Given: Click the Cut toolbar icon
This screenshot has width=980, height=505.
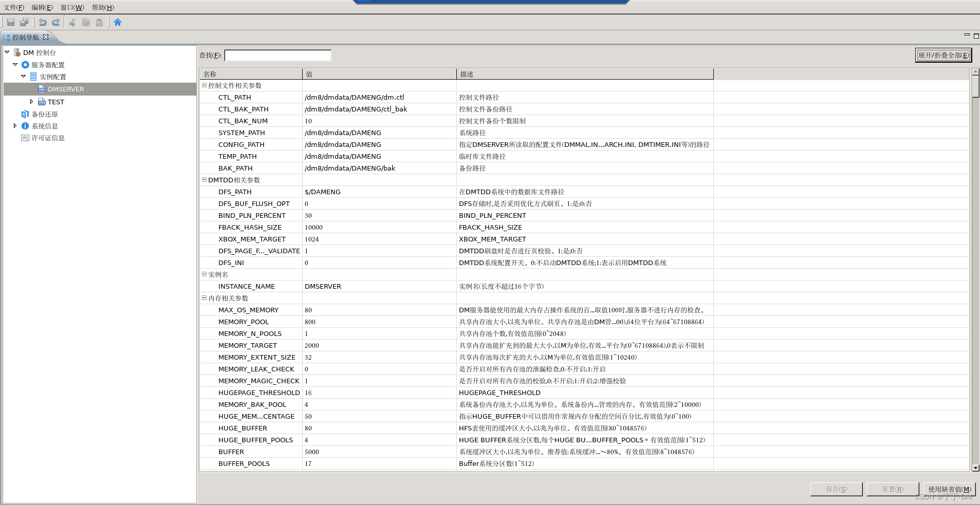Looking at the screenshot, I should tap(72, 22).
